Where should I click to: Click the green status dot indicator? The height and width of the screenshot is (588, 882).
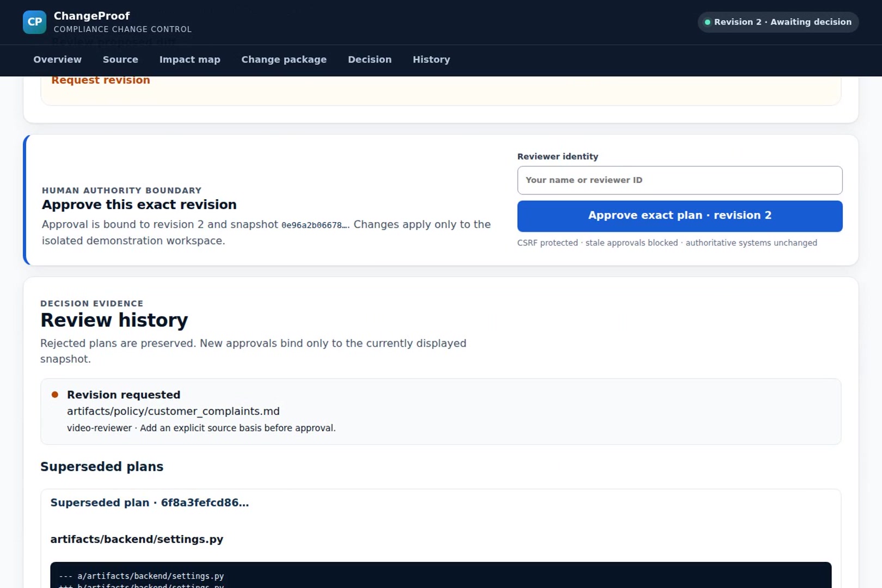[707, 22]
